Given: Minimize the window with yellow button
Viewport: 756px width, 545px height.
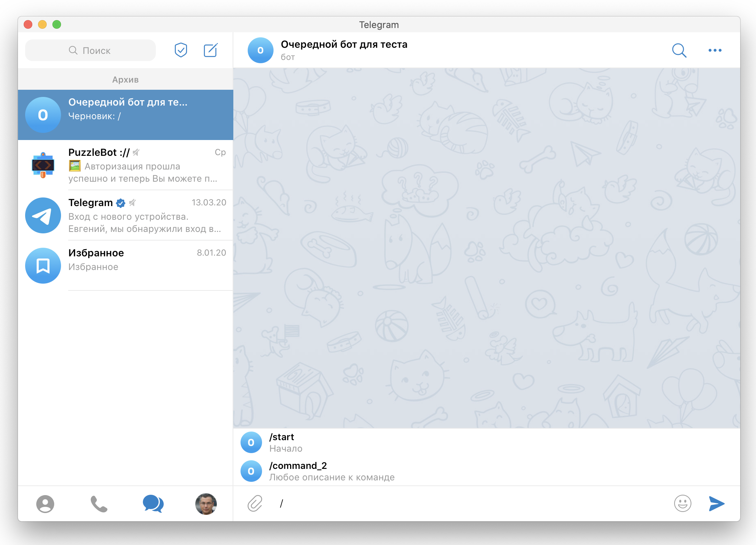Looking at the screenshot, I should (42, 24).
